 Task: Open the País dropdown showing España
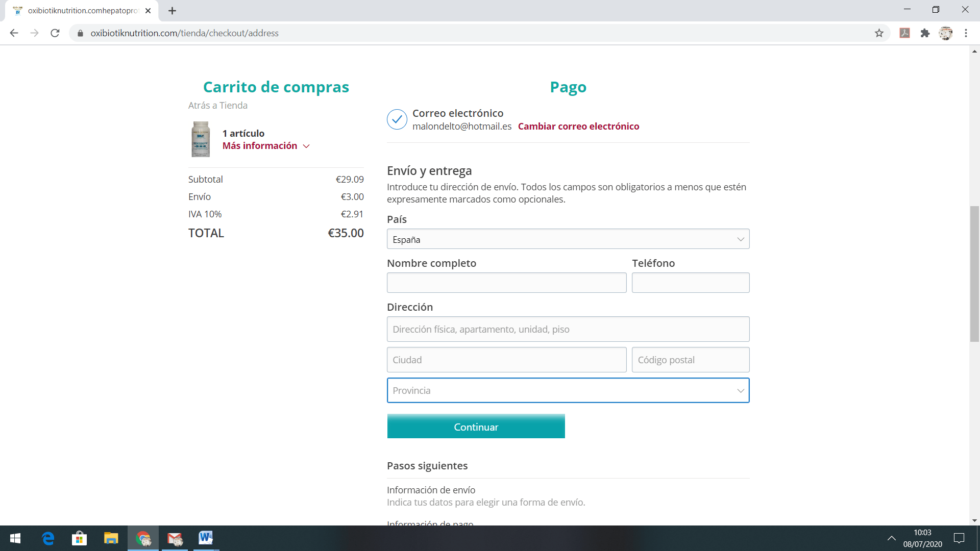(x=568, y=239)
